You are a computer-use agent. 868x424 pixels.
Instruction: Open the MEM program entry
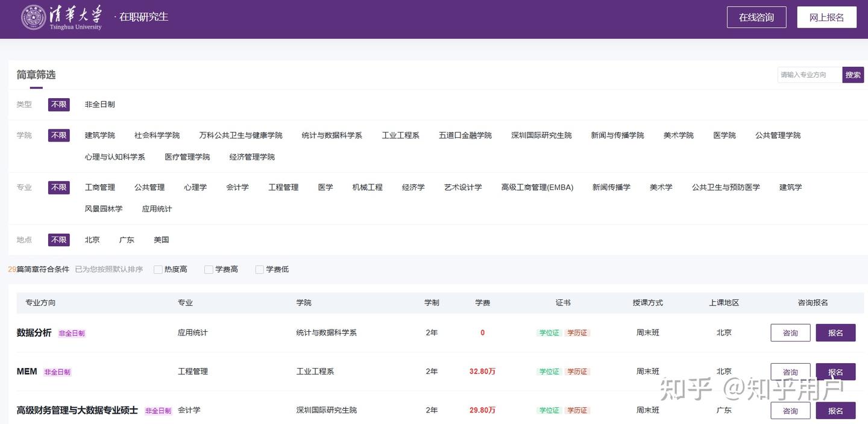[27, 372]
